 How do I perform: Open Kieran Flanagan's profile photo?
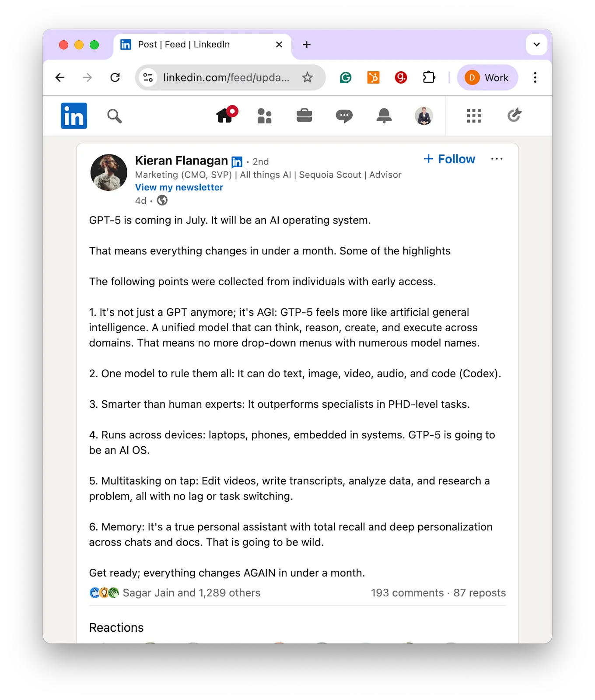click(108, 172)
